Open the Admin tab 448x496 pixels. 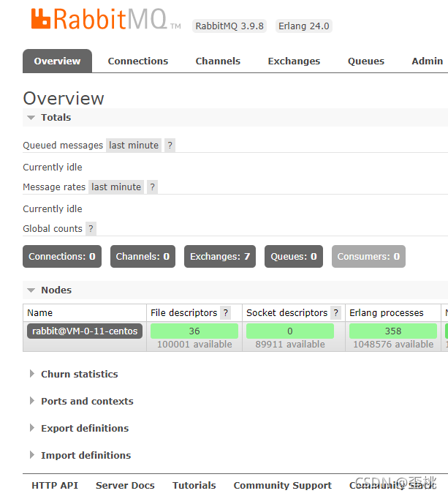tap(427, 61)
